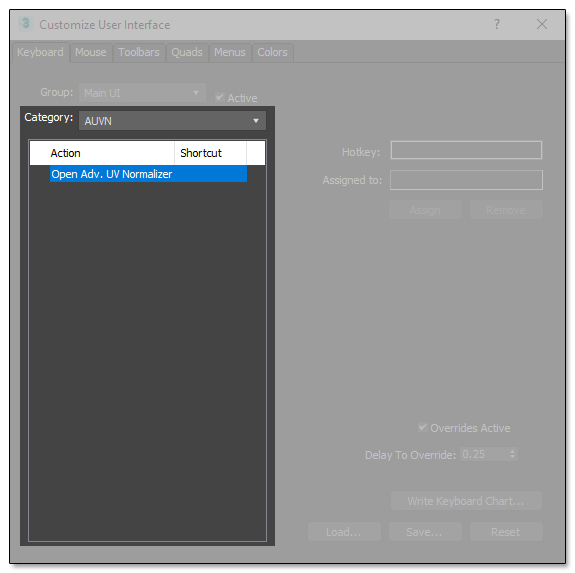This screenshot has width=575, height=573.
Task: Click the Write Keyboard Chart button
Action: click(466, 501)
